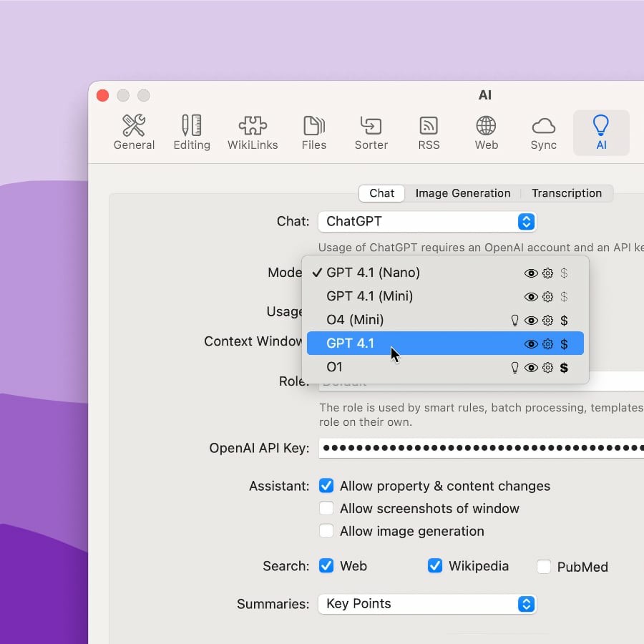Click lightbulb icon in O4 (Mini) row
The height and width of the screenshot is (644, 644).
point(514,321)
